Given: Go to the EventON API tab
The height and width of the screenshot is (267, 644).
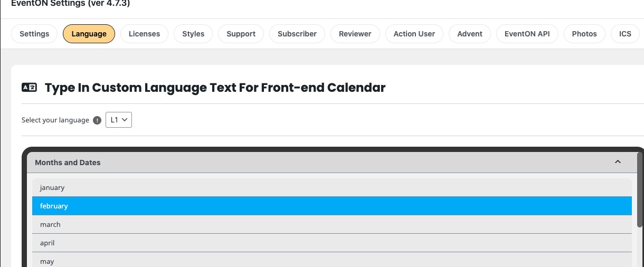Looking at the screenshot, I should tap(527, 34).
